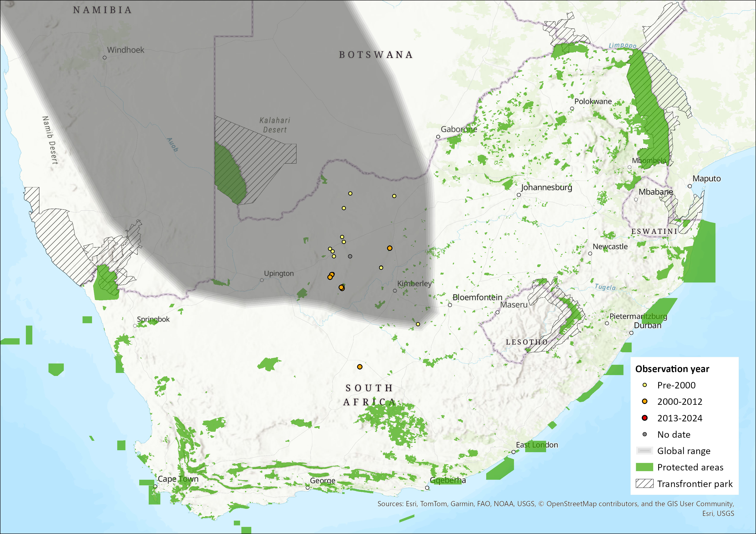Click the Cape Town city marker circle
The width and height of the screenshot is (756, 534).
(x=155, y=486)
